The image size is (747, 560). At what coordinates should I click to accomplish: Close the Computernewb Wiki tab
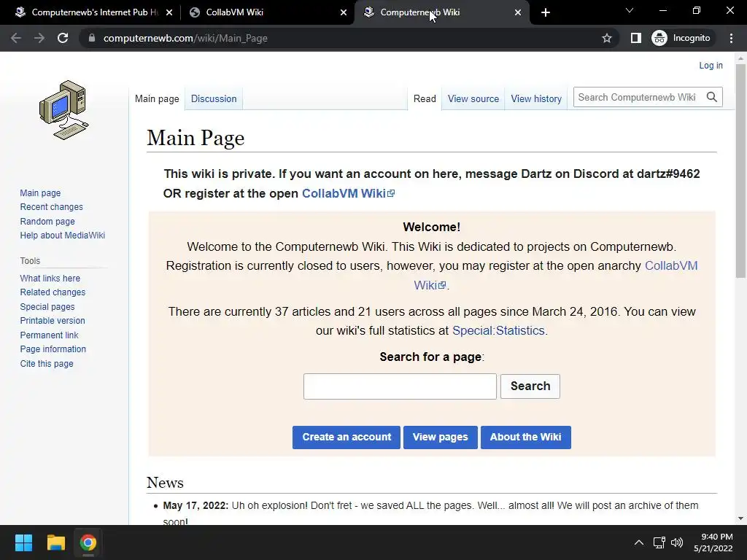(518, 12)
